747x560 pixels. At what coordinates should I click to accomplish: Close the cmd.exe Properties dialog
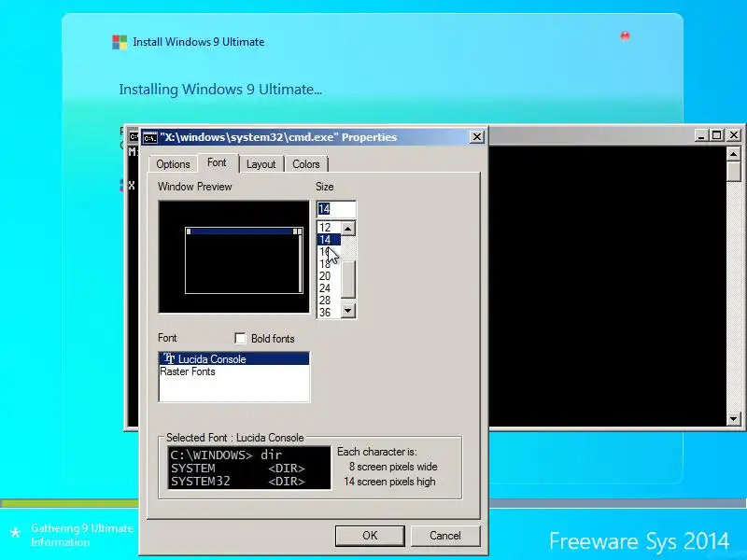[476, 137]
